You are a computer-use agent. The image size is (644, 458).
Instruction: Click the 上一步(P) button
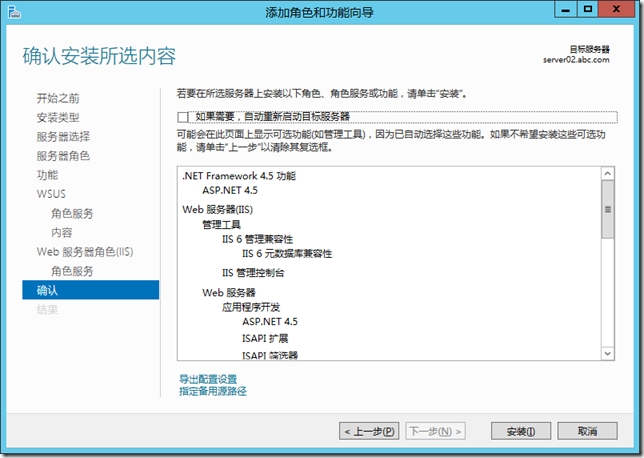click(369, 431)
